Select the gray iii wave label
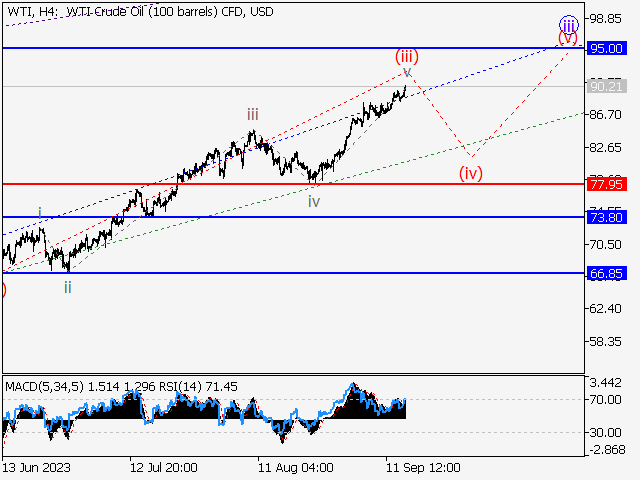Image resolution: width=640 pixels, height=480 pixels. coord(253,115)
